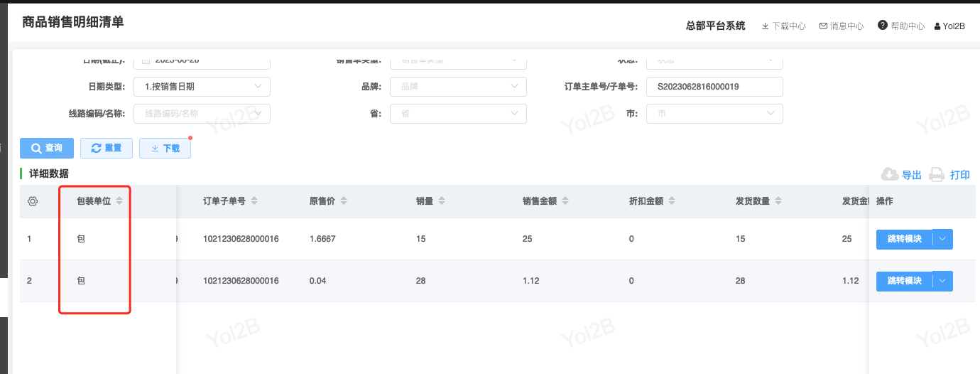Image resolution: width=980 pixels, height=374 pixels.
Task: Click the 下载 download button
Action: click(165, 149)
